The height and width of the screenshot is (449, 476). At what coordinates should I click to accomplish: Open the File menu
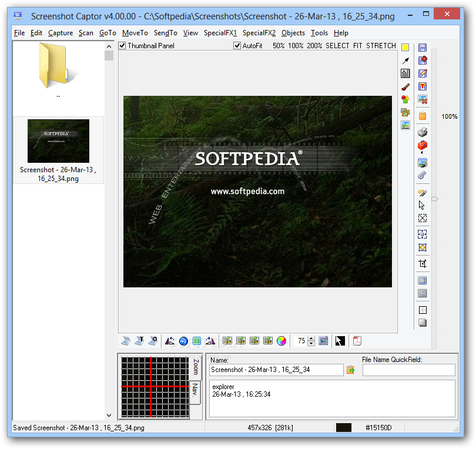click(x=19, y=33)
